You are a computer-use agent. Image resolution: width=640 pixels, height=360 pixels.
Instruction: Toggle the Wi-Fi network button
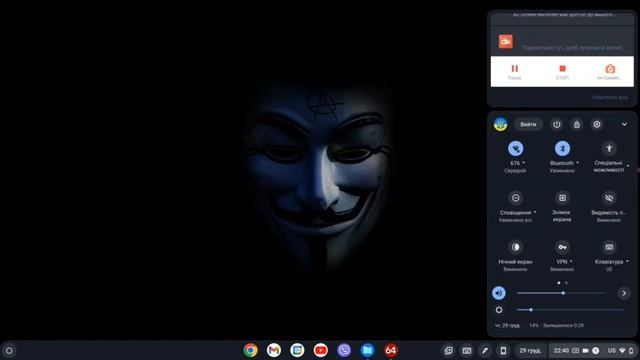coord(516,149)
